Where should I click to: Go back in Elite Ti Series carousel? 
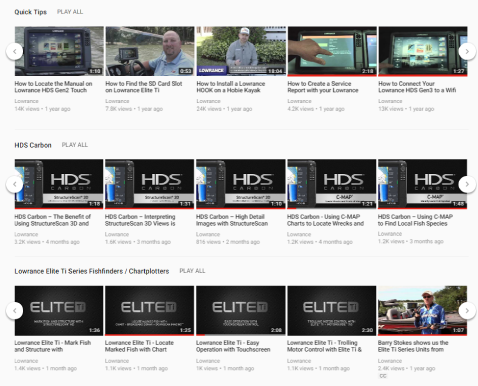[15, 310]
